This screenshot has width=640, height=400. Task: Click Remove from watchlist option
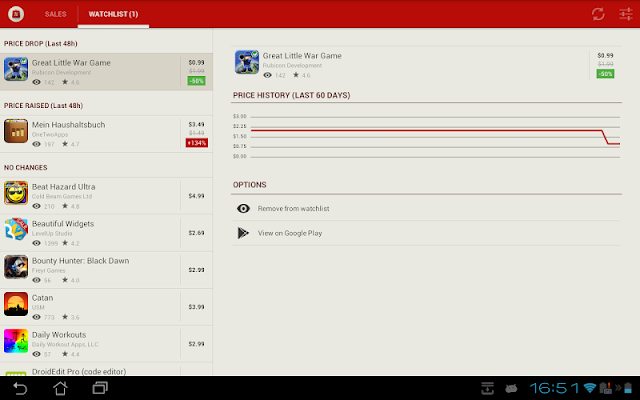click(426, 209)
